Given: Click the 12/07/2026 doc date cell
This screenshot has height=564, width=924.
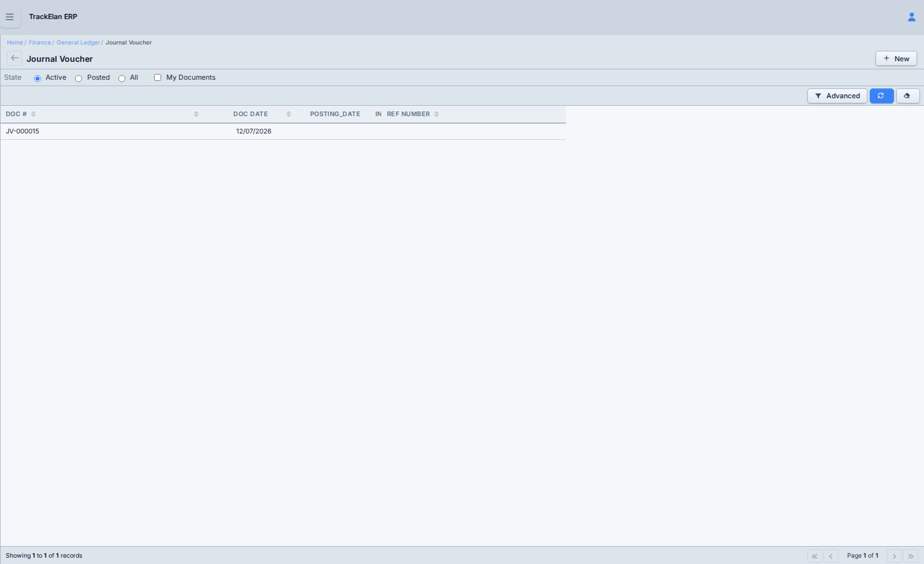Looking at the screenshot, I should pos(254,131).
